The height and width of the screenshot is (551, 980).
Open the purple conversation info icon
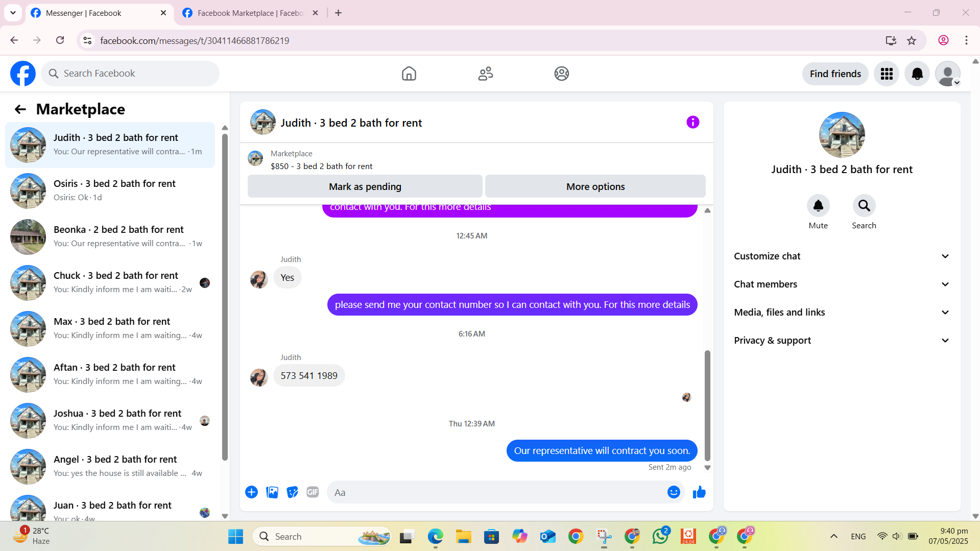692,122
